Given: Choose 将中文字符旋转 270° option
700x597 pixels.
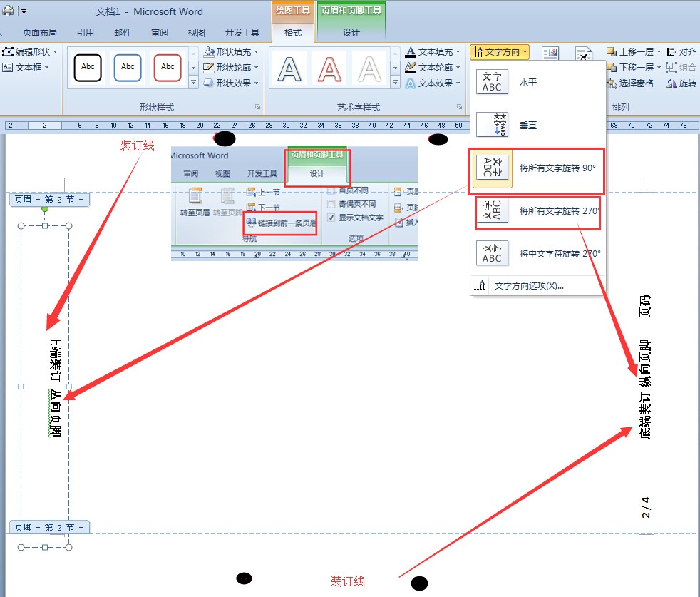Looking at the screenshot, I should pos(537,253).
